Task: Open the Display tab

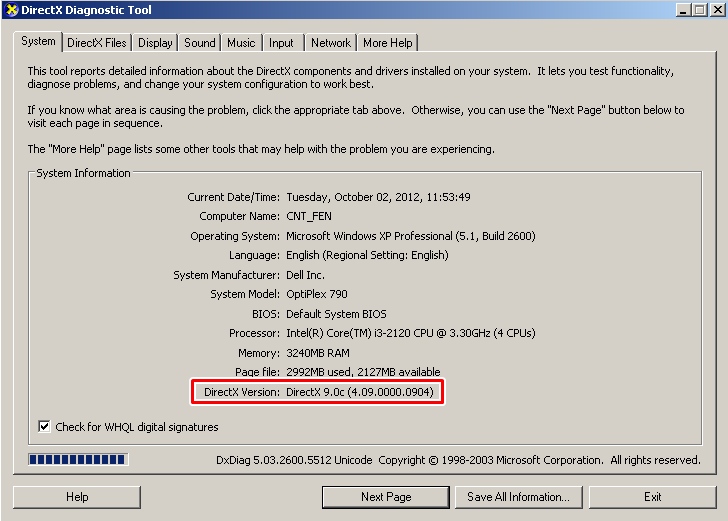Action: 155,43
